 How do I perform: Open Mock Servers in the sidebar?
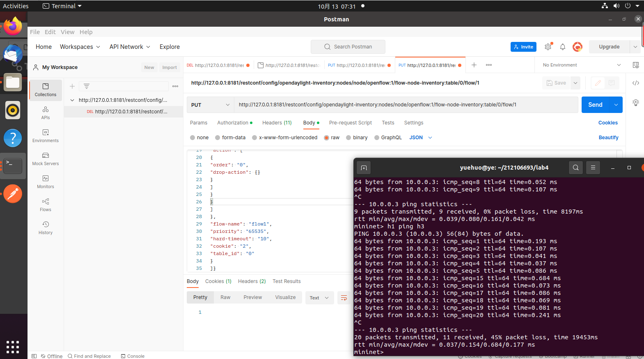point(46,159)
